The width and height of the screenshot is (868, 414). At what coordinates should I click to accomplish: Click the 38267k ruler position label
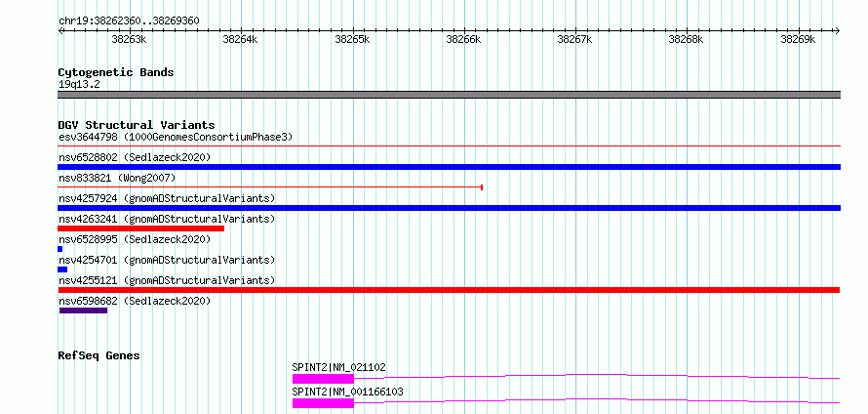(574, 40)
